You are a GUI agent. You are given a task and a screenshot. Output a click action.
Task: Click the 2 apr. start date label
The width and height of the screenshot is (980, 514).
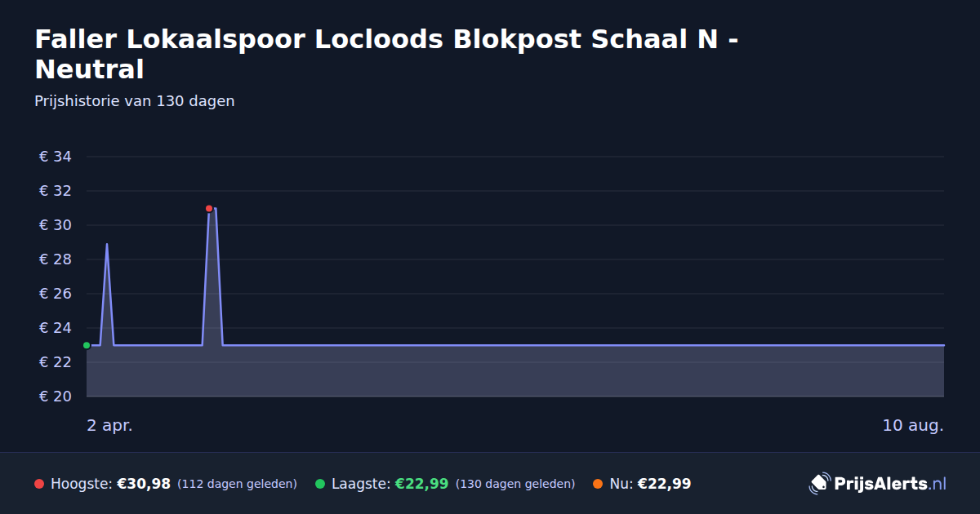(109, 425)
